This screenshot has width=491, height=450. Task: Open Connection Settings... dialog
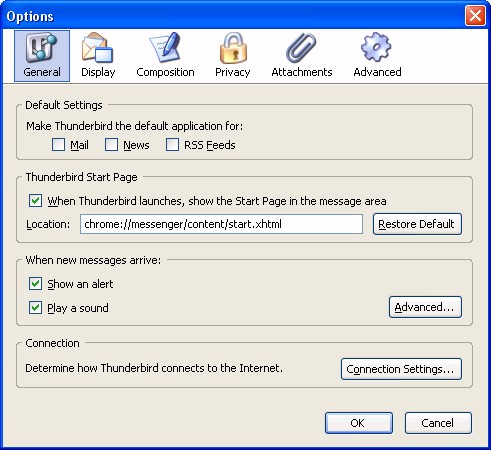click(401, 369)
